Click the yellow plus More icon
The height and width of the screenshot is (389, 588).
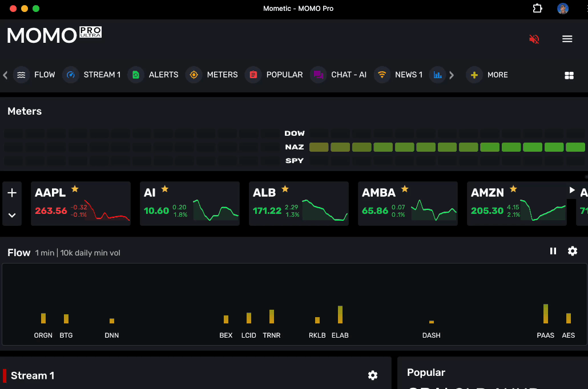point(474,75)
